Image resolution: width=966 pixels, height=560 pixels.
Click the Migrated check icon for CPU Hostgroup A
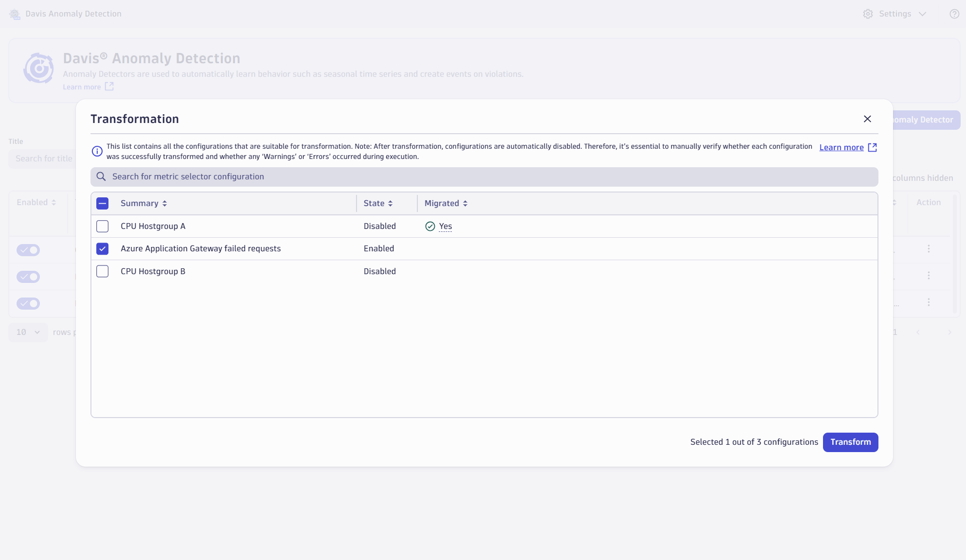[430, 226]
